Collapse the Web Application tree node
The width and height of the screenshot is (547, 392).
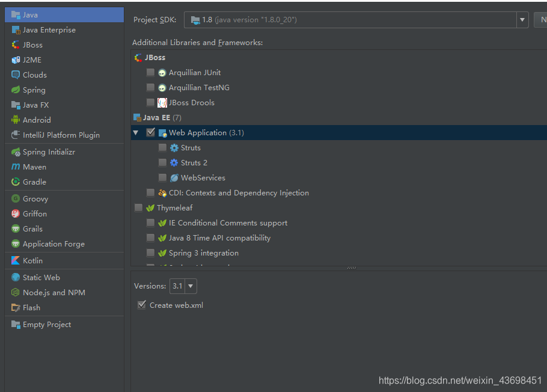[x=136, y=133]
